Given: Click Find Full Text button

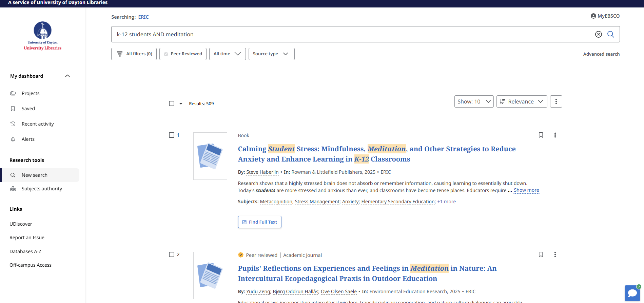Looking at the screenshot, I should point(260,222).
